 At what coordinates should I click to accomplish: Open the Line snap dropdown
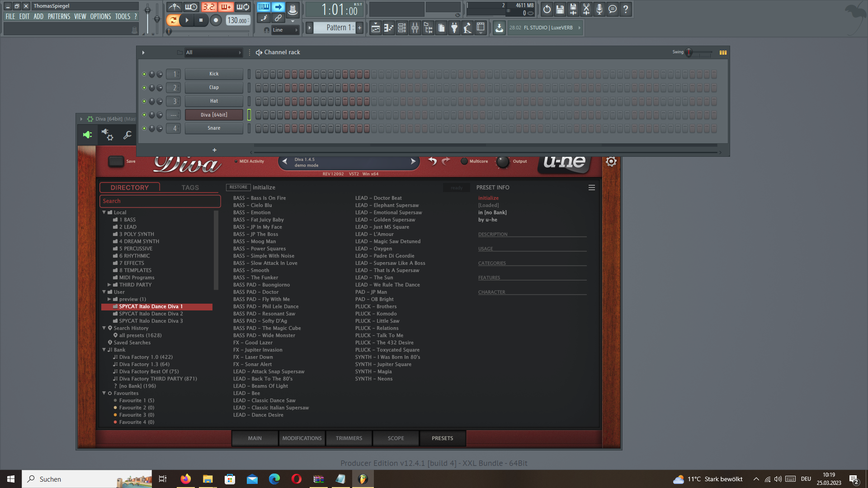coord(285,30)
